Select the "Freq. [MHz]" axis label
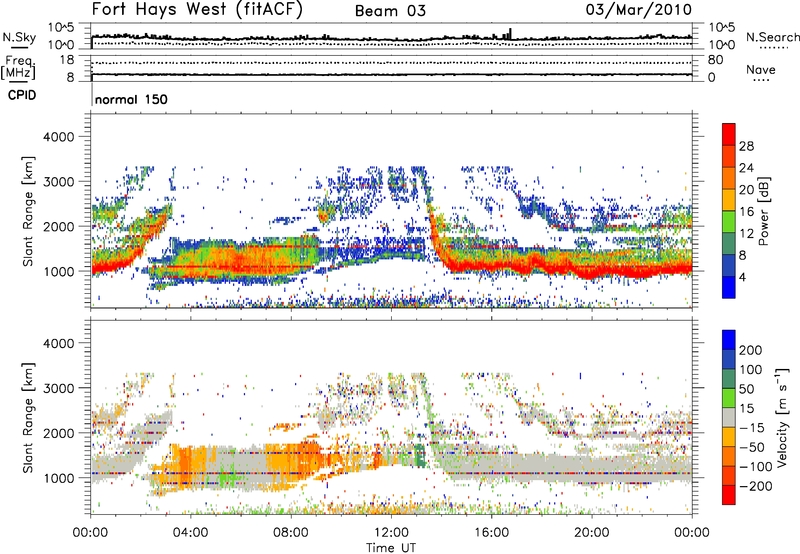Screen dimensions: 800x554 point(18,67)
